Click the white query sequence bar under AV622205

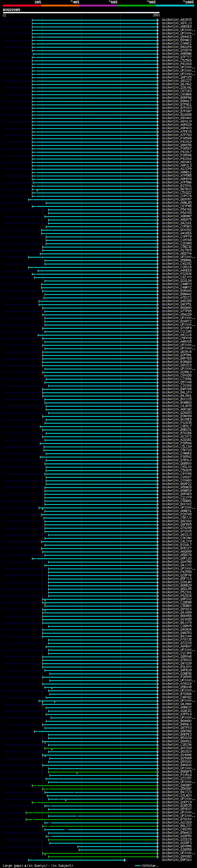(81, 12)
